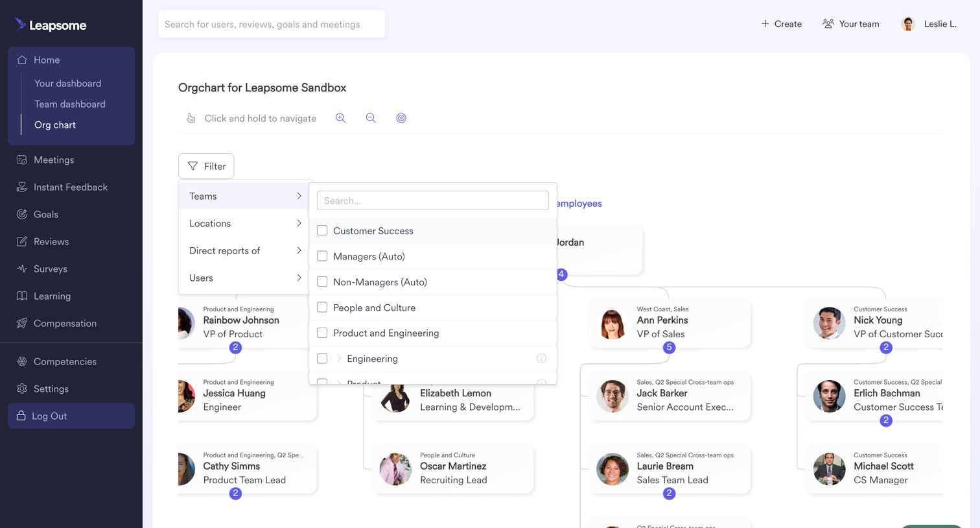This screenshot has width=980, height=528.
Task: Click the Home house icon
Action: click(x=22, y=60)
